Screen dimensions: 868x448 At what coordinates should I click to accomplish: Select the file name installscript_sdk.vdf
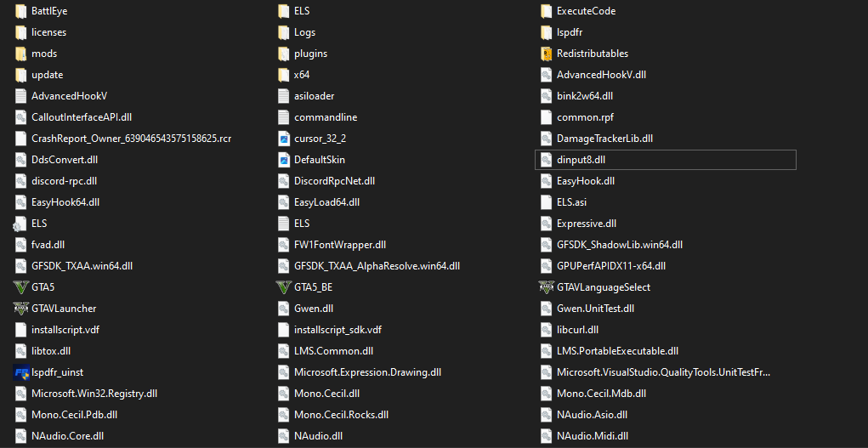click(338, 330)
